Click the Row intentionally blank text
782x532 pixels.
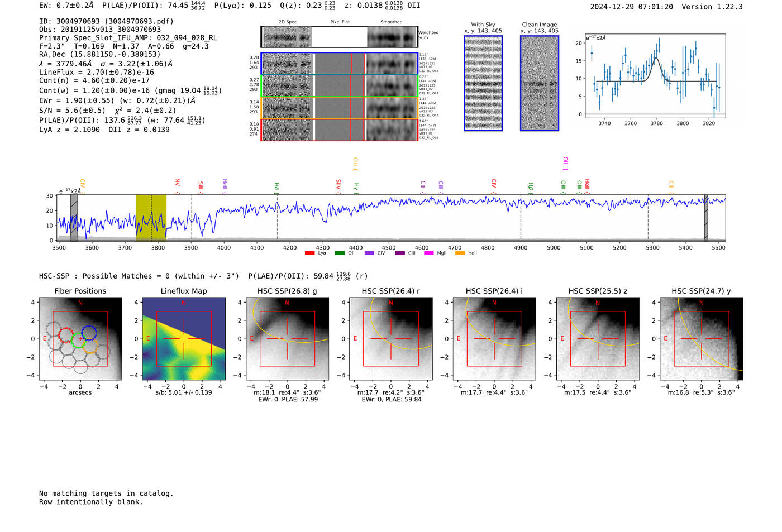coord(91,502)
